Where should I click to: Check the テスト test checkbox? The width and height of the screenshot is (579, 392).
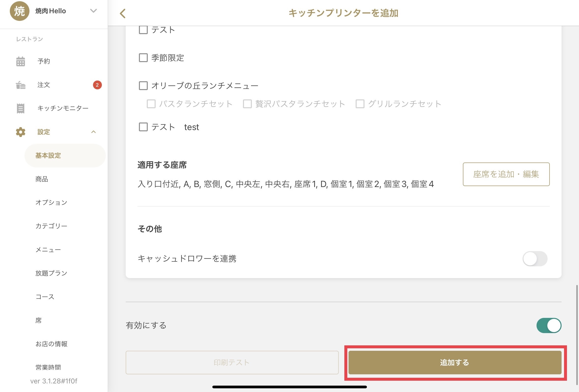(143, 127)
